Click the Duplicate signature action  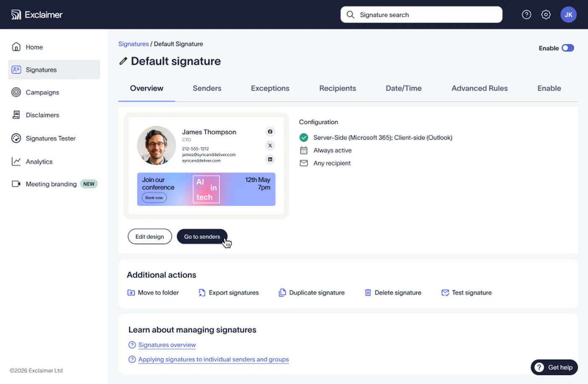tap(311, 293)
